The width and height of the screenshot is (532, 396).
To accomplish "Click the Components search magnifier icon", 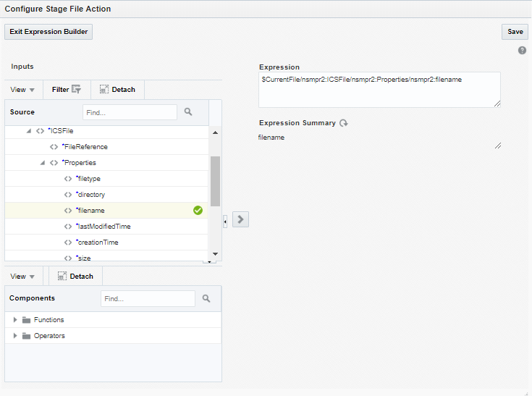I will pyautogui.click(x=206, y=298).
